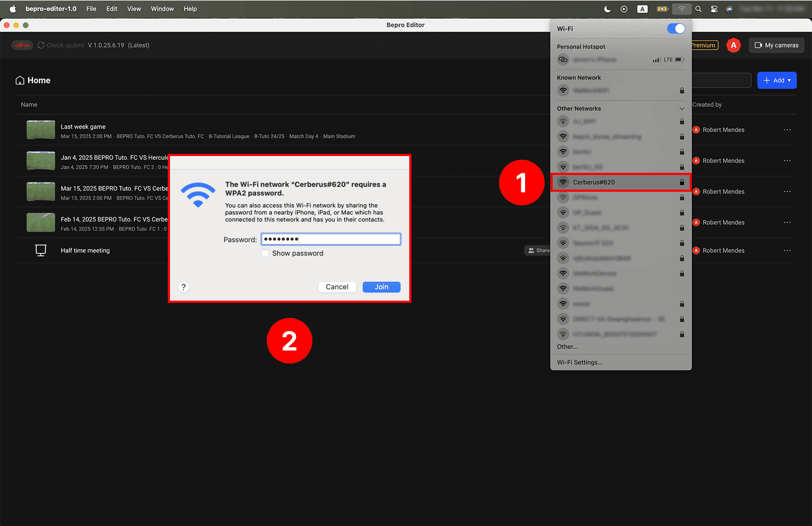Click the Wi-Fi menu bar icon
The height and width of the screenshot is (526, 812).
tap(682, 9)
